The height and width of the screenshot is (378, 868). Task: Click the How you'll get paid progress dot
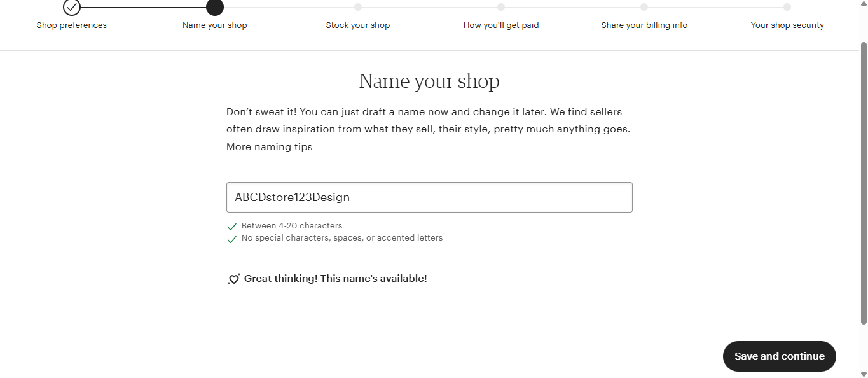(x=500, y=8)
